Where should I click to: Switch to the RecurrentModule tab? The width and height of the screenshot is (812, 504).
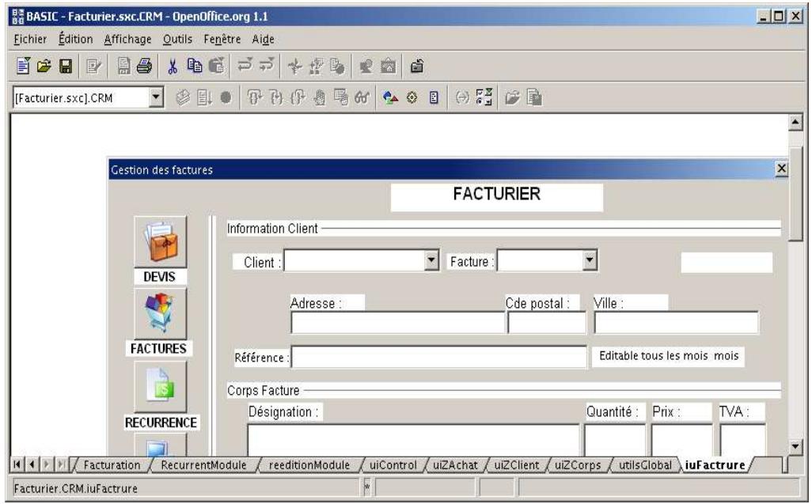[203, 465]
